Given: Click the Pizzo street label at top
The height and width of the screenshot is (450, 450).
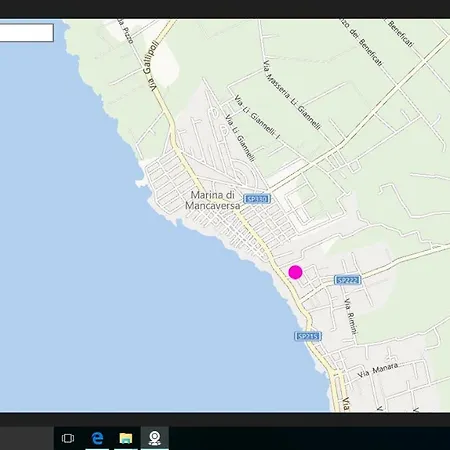Looking at the screenshot, I should click(126, 31).
